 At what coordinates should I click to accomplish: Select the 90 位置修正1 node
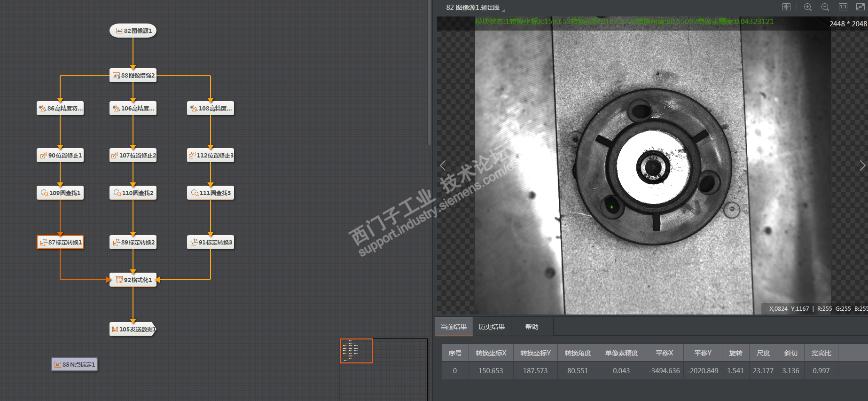click(60, 155)
